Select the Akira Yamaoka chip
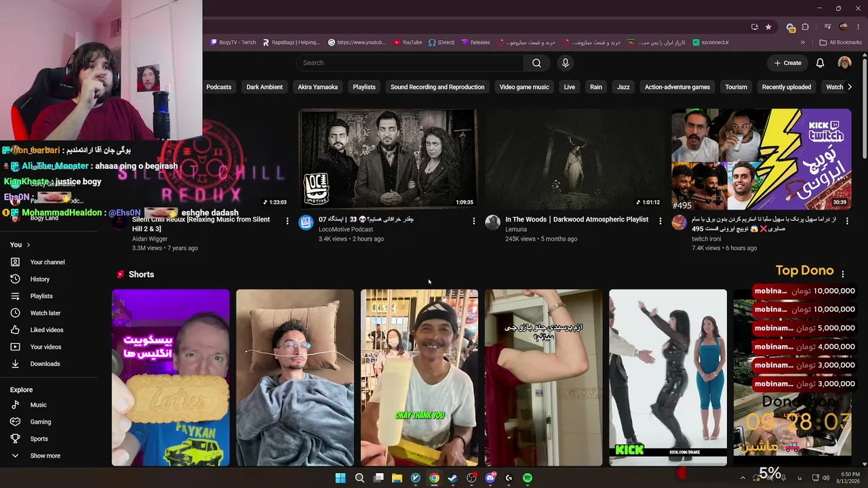Viewport: 868px width, 488px height. click(x=317, y=87)
